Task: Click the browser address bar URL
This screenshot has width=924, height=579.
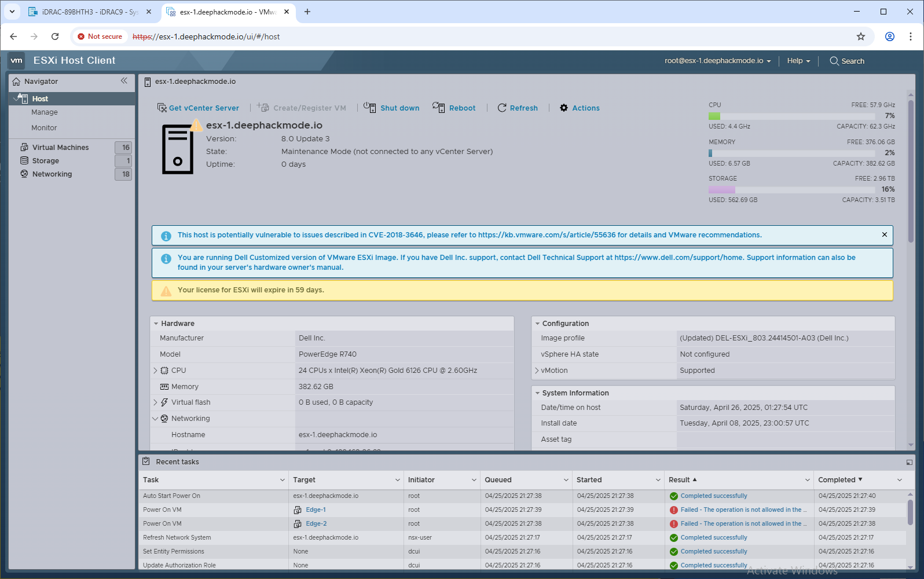Action: (206, 36)
